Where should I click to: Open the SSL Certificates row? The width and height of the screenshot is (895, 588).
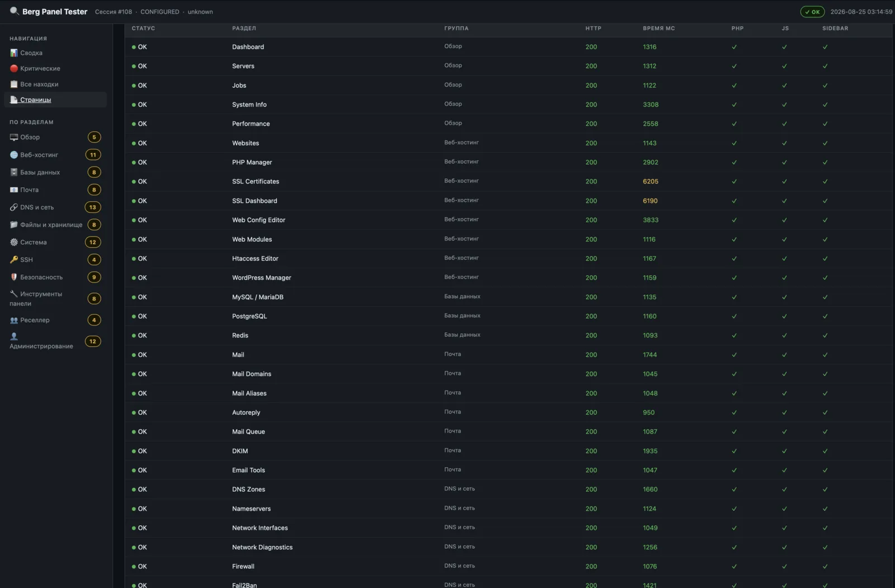(x=508, y=182)
